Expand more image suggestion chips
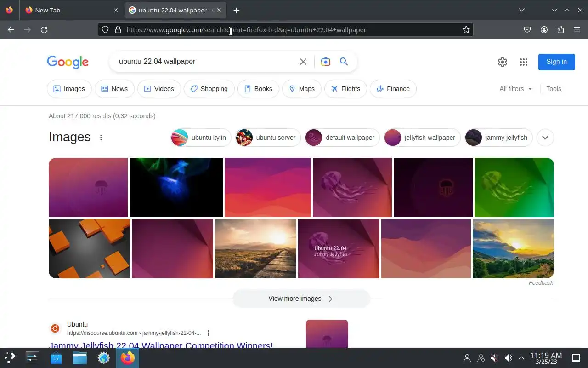Screen dimensions: 588x368 point(545,138)
